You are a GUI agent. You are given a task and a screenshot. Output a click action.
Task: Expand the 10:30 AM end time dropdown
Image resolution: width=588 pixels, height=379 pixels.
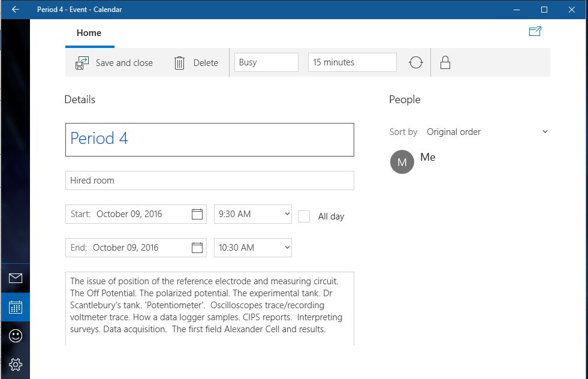coord(253,248)
